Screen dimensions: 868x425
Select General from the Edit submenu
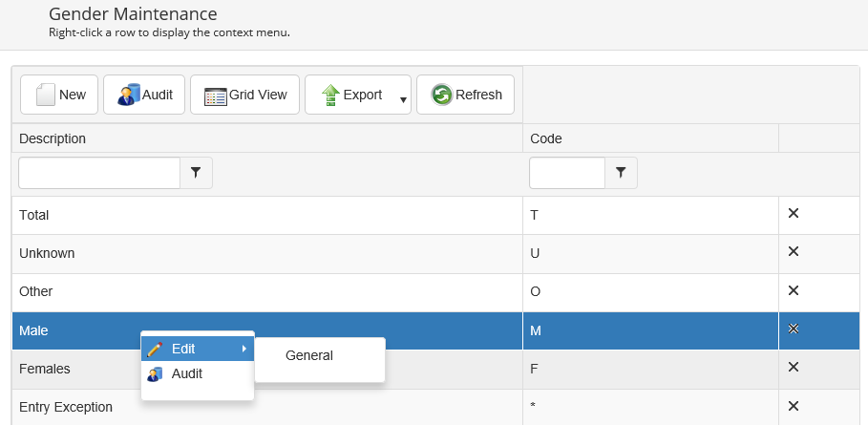pos(309,355)
